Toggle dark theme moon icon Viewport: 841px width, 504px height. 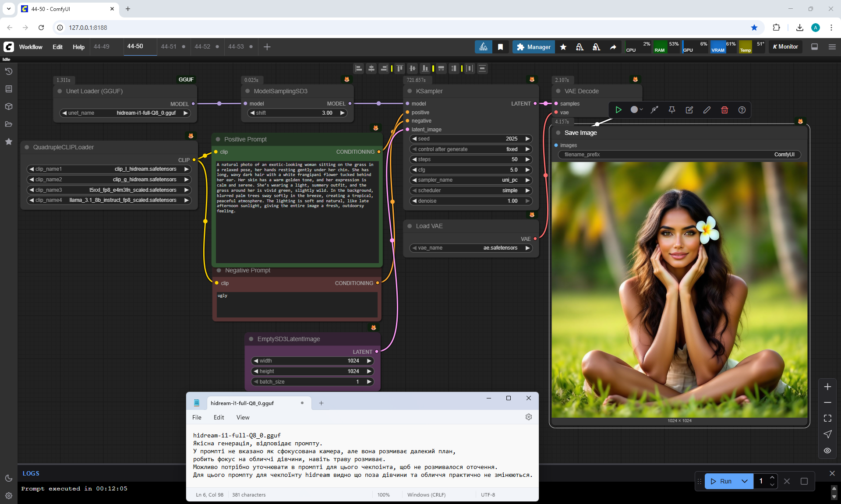tap(9, 478)
